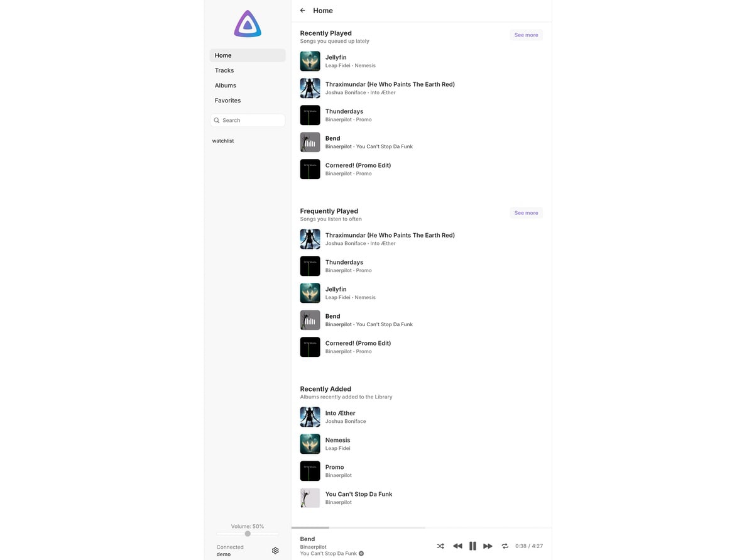Toggle shuffle playback mode
Viewport: 754px width, 560px height.
[440, 546]
